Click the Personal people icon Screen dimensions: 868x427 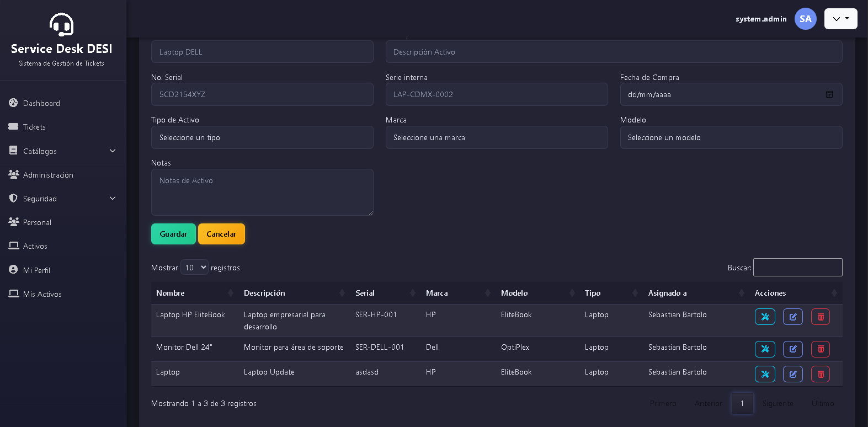[x=14, y=222]
